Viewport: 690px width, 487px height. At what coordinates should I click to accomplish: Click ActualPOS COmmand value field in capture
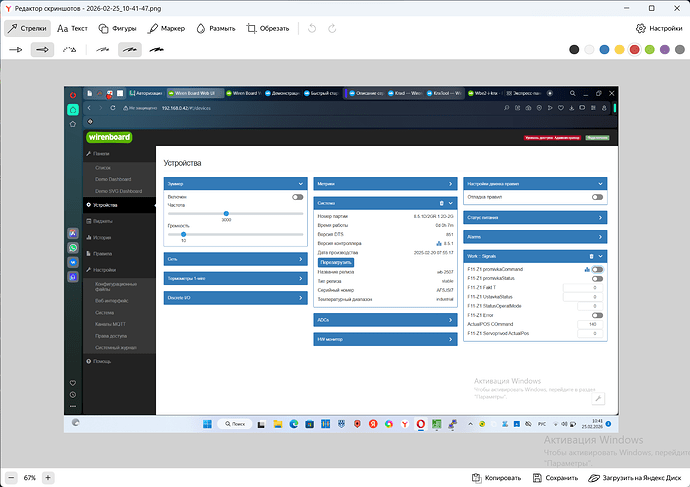(590, 324)
